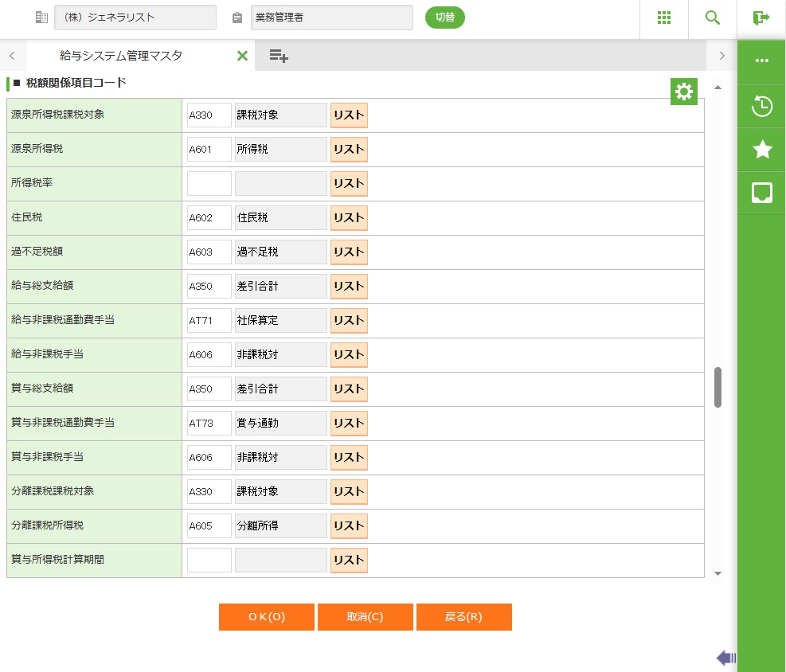Open the inbox tray icon in sidebar

(762, 193)
